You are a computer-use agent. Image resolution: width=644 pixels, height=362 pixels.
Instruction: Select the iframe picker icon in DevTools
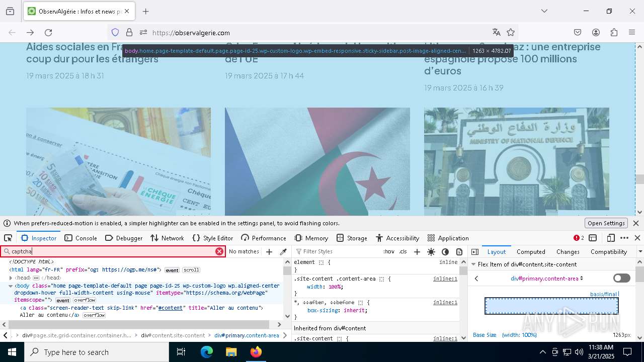(593, 238)
